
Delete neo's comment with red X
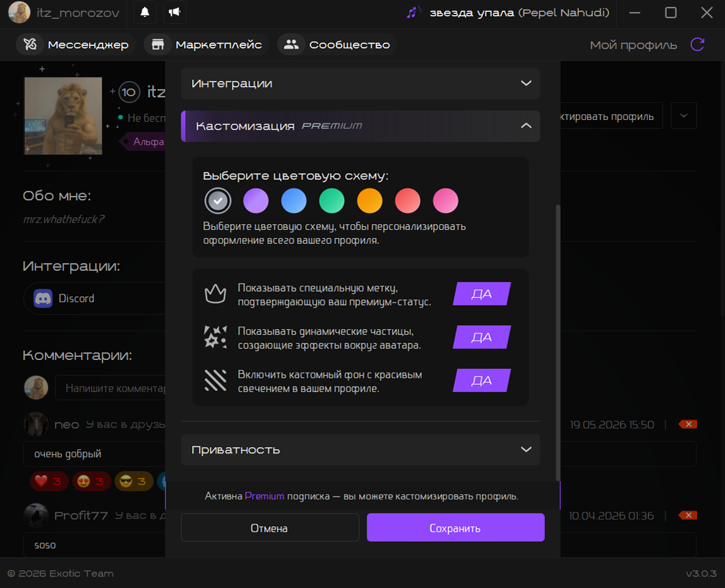[688, 424]
